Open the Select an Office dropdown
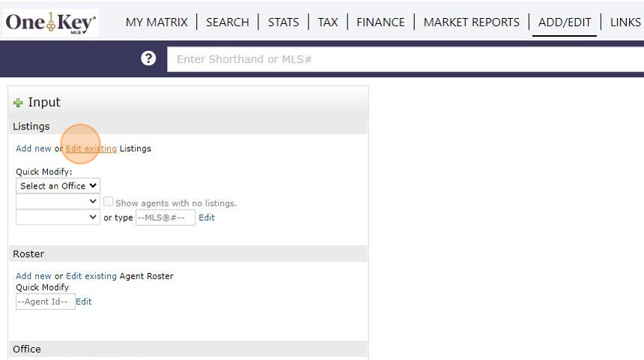The height and width of the screenshot is (360, 644). tap(58, 186)
